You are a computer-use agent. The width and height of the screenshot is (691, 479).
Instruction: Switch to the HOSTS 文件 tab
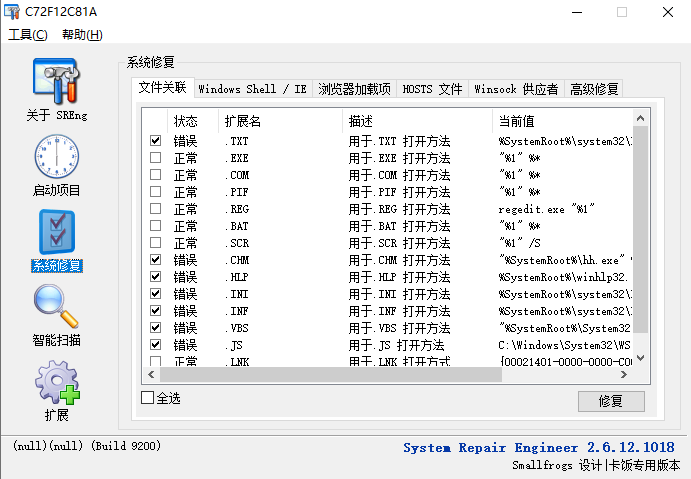point(432,89)
